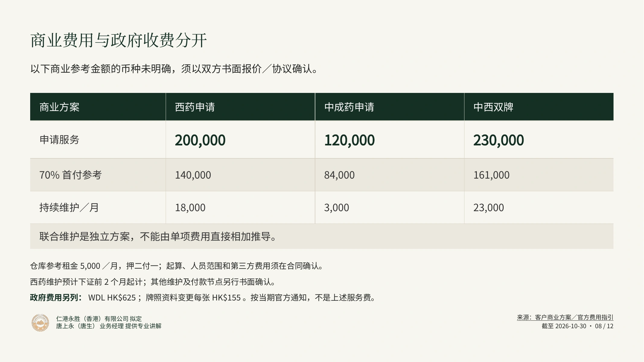The height and width of the screenshot is (362, 644).
Task: Select the 230,000 value for 中西双牌
Action: (499, 140)
